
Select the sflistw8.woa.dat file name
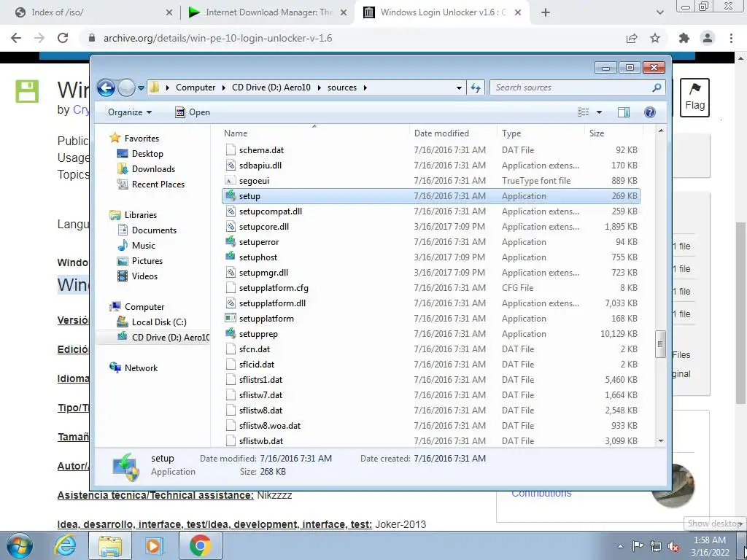pyautogui.click(x=270, y=426)
